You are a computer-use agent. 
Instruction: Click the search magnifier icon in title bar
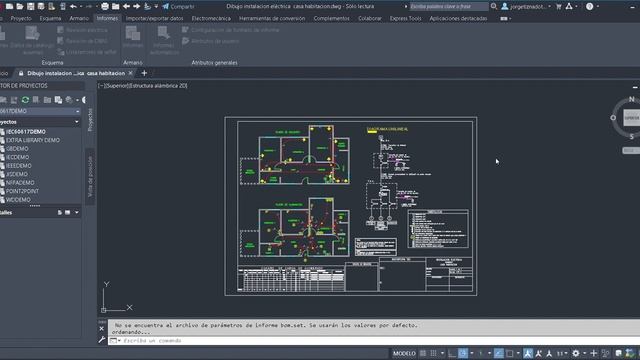pyautogui.click(x=494, y=7)
